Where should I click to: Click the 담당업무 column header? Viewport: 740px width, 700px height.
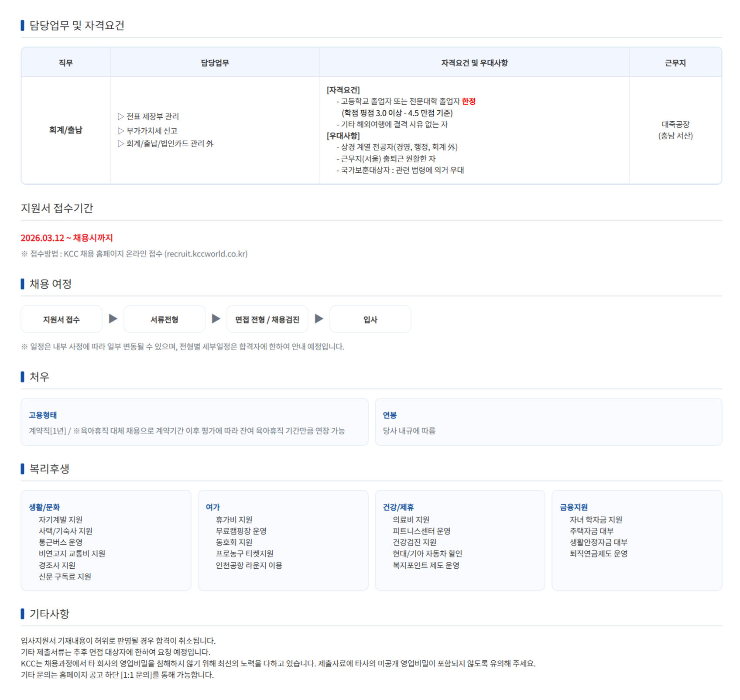point(215,63)
